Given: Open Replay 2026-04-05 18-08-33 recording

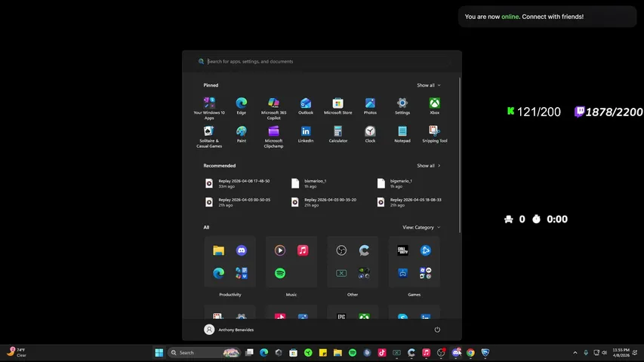Looking at the screenshot, I should click(x=410, y=202).
